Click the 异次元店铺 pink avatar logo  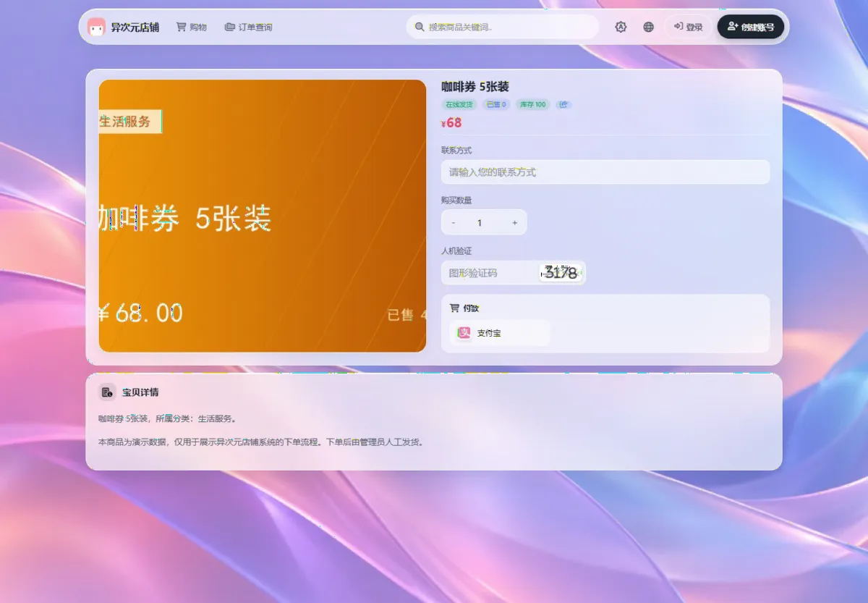click(96, 28)
